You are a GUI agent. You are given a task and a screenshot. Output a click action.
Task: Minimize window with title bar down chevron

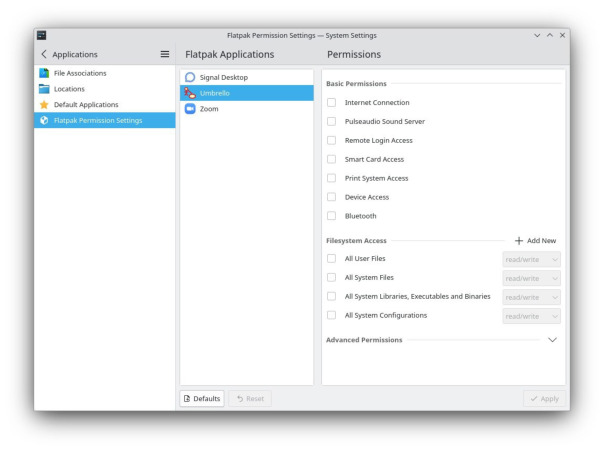click(x=537, y=35)
